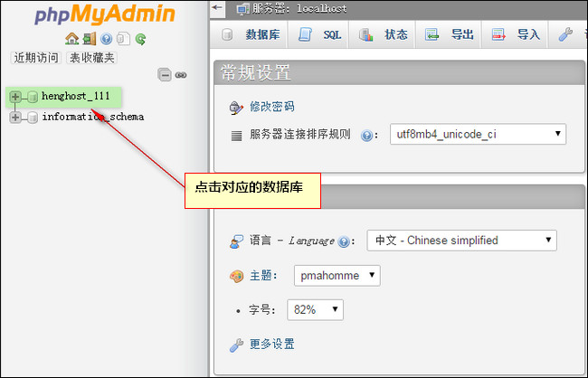Expand the henghost_111 database node

(x=15, y=97)
